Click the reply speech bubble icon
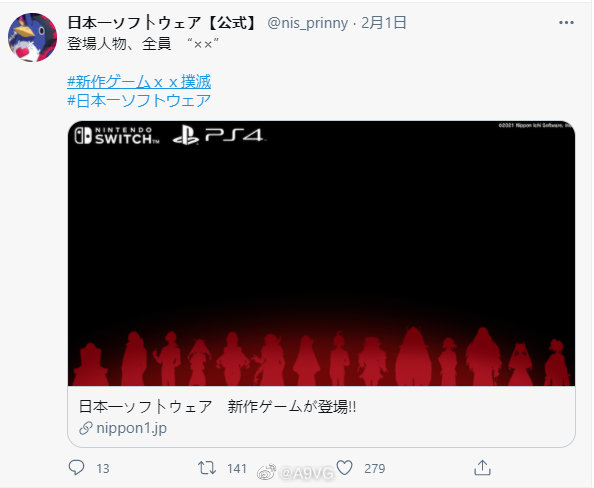The width and height of the screenshot is (594, 488). pos(77,468)
